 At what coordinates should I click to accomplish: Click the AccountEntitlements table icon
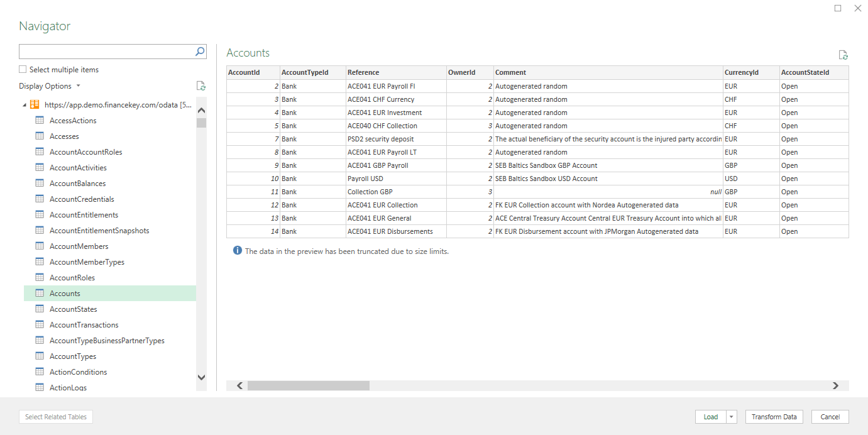(x=40, y=215)
